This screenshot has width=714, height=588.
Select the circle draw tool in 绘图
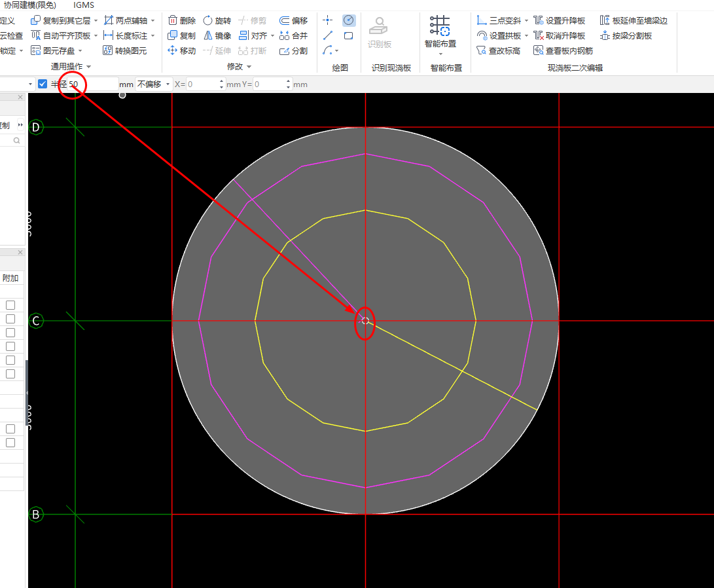point(348,20)
